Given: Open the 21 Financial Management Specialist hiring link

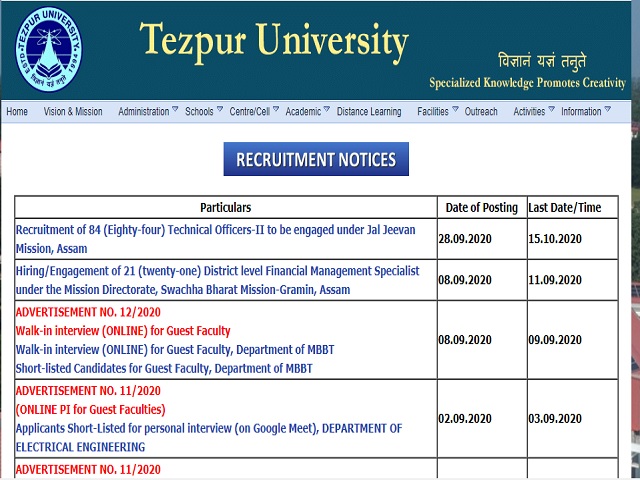Looking at the screenshot, I should coord(218,280).
